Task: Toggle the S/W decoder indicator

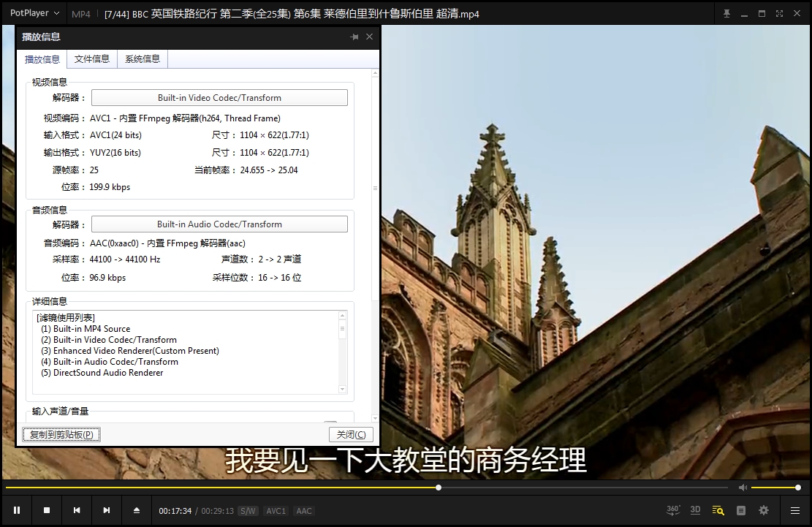Action: coord(248,511)
